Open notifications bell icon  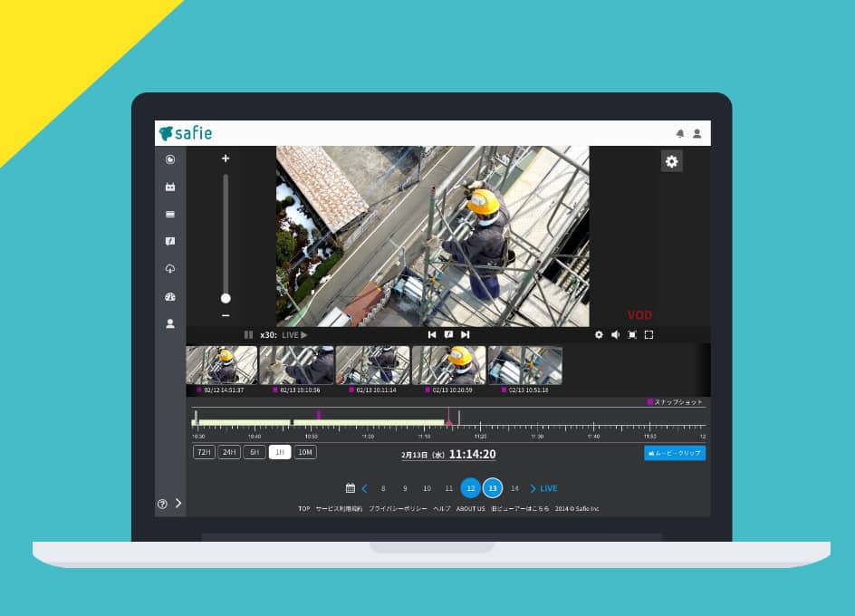coord(680,133)
